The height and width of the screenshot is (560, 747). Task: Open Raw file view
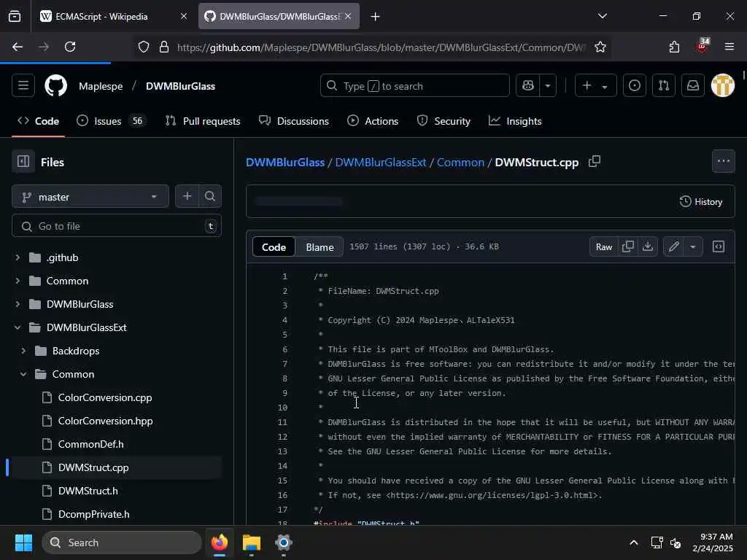603,246
